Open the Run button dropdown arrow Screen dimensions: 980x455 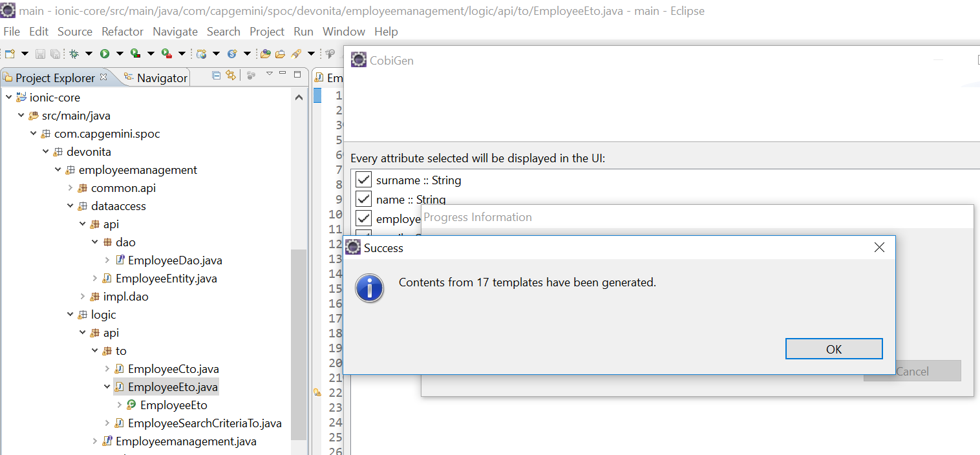pos(119,54)
